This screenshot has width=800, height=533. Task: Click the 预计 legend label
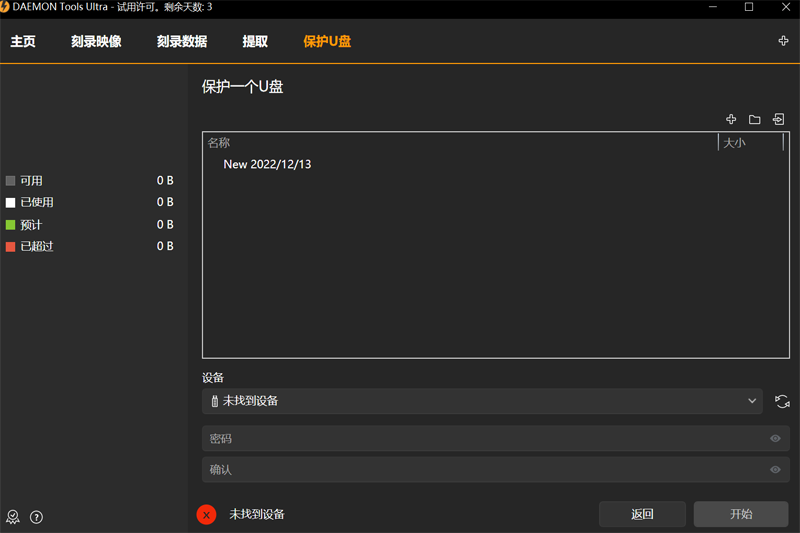[x=31, y=225]
